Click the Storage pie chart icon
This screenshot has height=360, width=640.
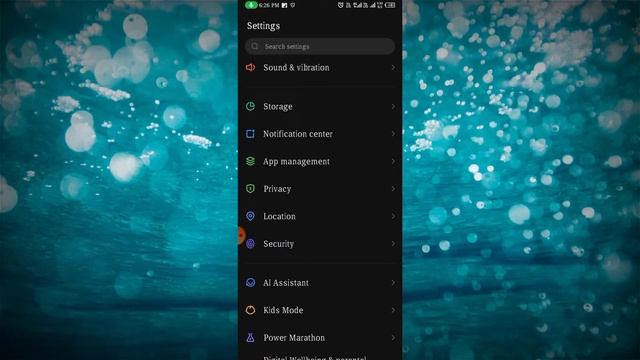coord(250,107)
